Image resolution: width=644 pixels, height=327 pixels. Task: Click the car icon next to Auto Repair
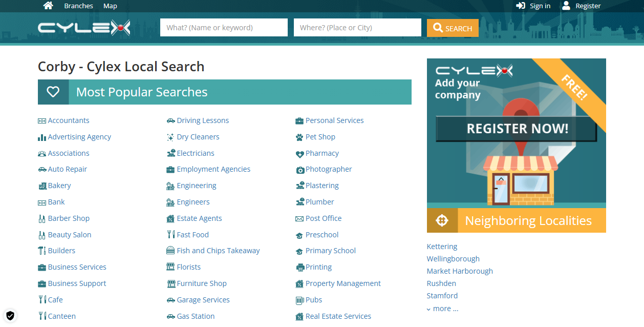(42, 169)
